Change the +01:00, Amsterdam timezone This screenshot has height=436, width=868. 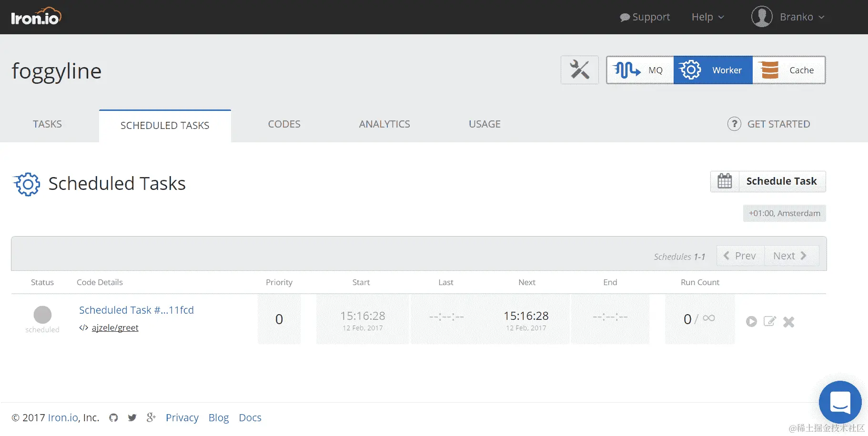(x=784, y=213)
